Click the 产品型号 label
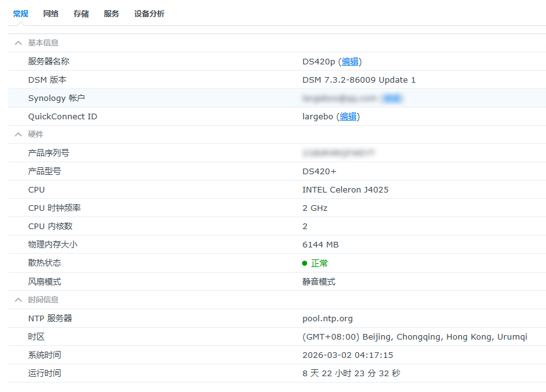Viewport: 546px width, 392px height. (x=45, y=172)
